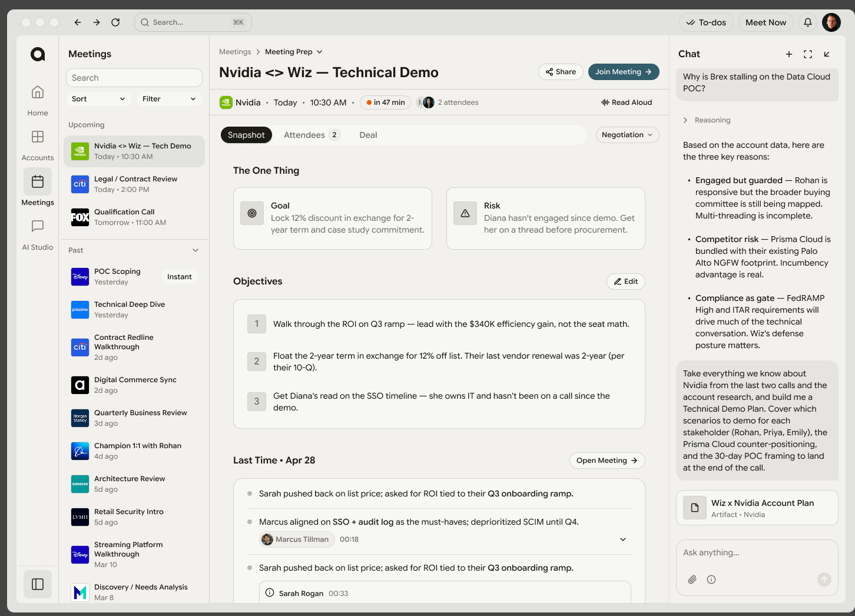The height and width of the screenshot is (616, 855).
Task: Click the attendee avatars
Action: tap(426, 102)
